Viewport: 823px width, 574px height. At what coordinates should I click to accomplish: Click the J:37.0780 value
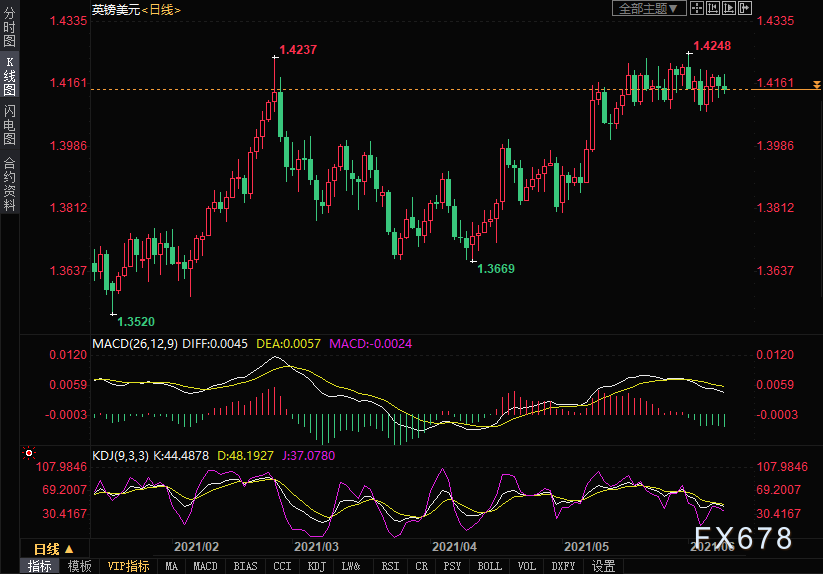coord(308,455)
